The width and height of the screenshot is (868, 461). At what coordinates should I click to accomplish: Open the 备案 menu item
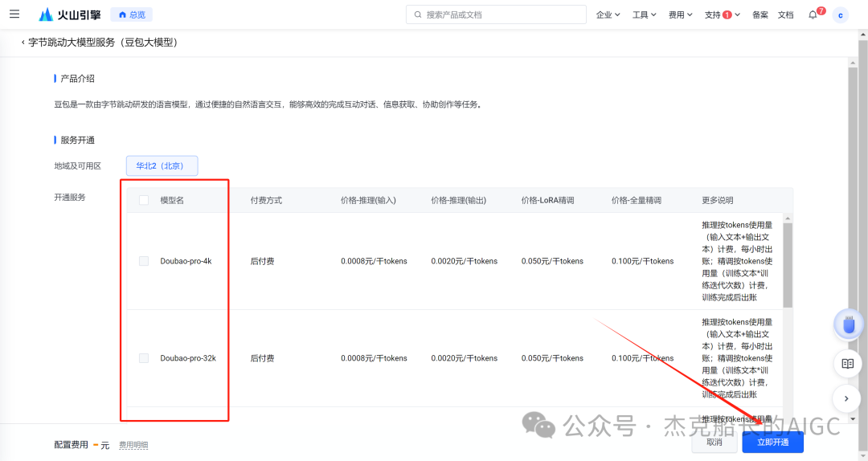(x=760, y=15)
